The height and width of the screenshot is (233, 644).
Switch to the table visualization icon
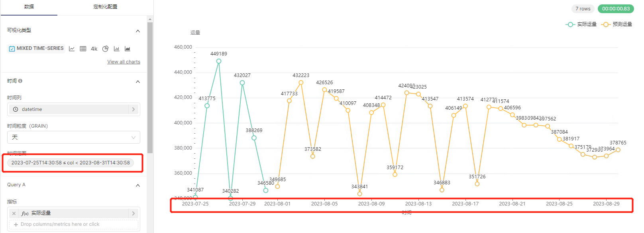coord(83,49)
